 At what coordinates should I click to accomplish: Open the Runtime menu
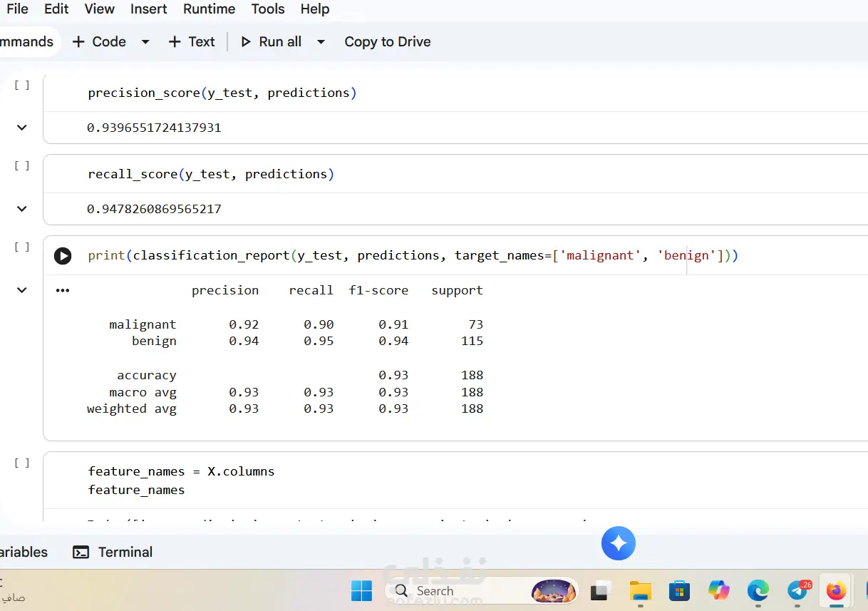tap(209, 9)
